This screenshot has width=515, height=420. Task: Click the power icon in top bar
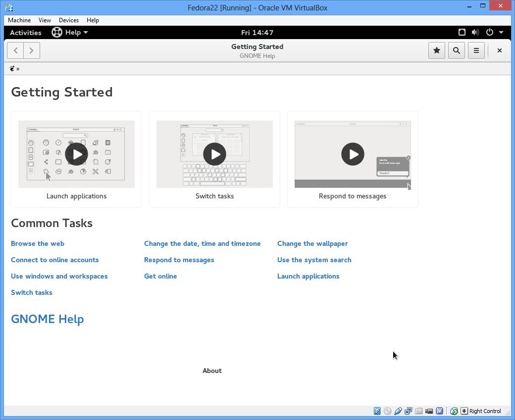click(x=489, y=32)
